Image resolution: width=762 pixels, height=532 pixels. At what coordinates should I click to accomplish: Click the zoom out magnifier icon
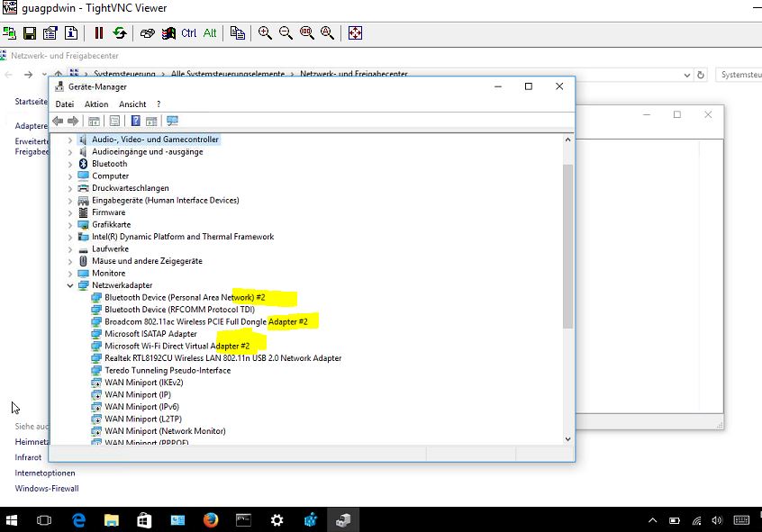coord(286,33)
